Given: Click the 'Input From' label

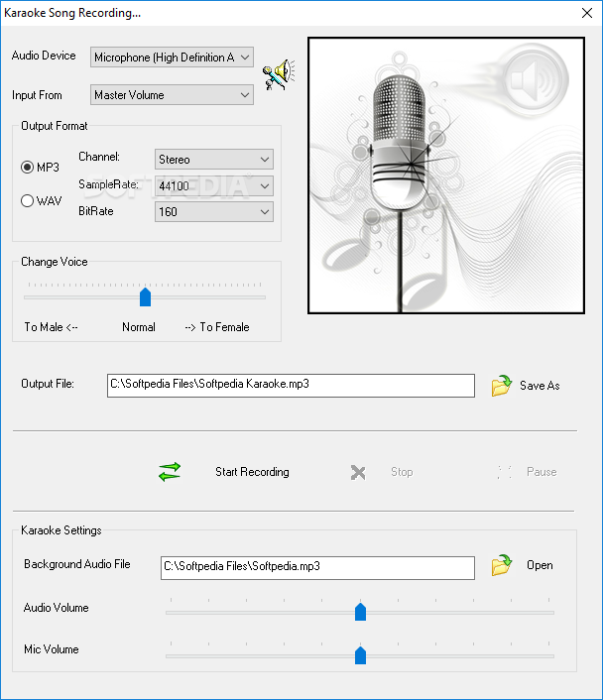Looking at the screenshot, I should click(x=37, y=95).
